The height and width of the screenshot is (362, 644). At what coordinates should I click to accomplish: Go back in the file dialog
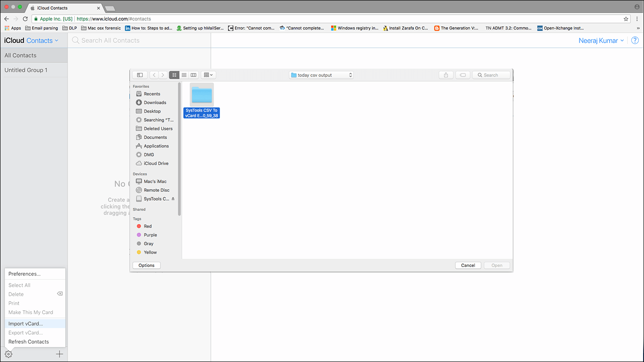pos(154,75)
